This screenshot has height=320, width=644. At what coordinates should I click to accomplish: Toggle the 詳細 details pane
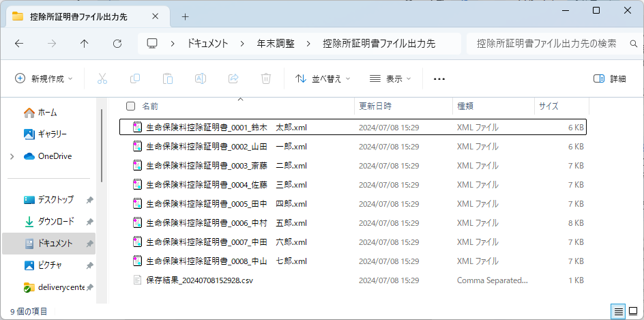click(x=609, y=78)
